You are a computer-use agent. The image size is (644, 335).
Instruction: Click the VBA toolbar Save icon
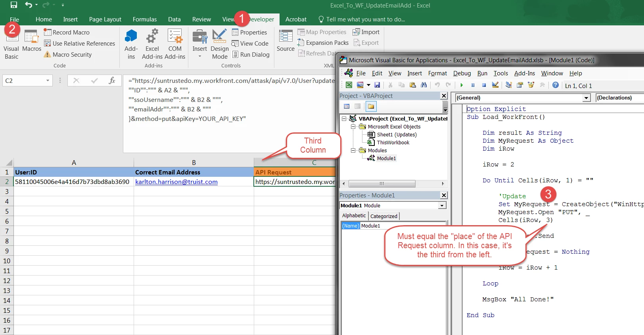pyautogui.click(x=377, y=85)
